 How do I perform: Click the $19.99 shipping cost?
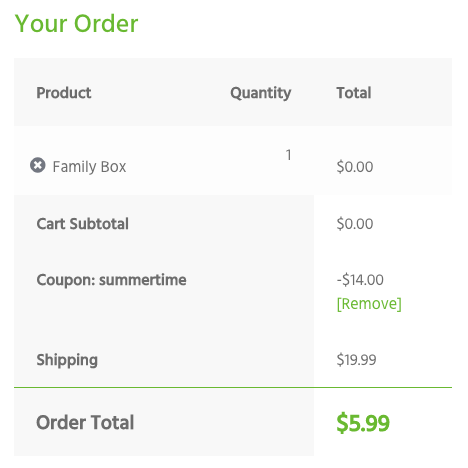tap(356, 360)
